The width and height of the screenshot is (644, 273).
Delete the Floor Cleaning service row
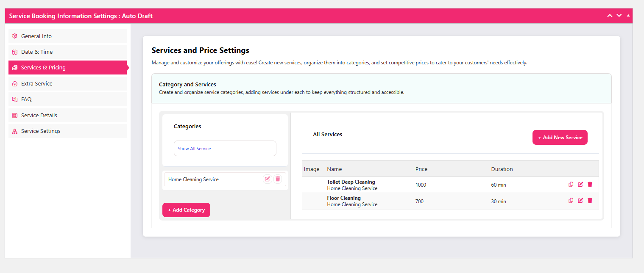(590, 201)
